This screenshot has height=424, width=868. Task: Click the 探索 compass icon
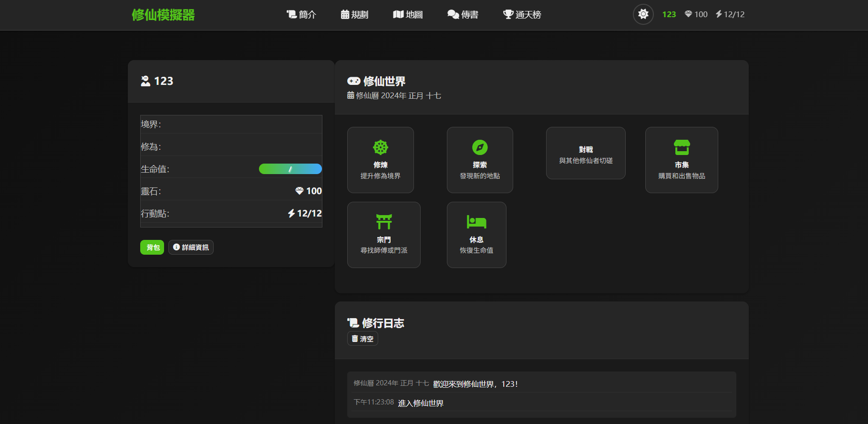pyautogui.click(x=479, y=147)
